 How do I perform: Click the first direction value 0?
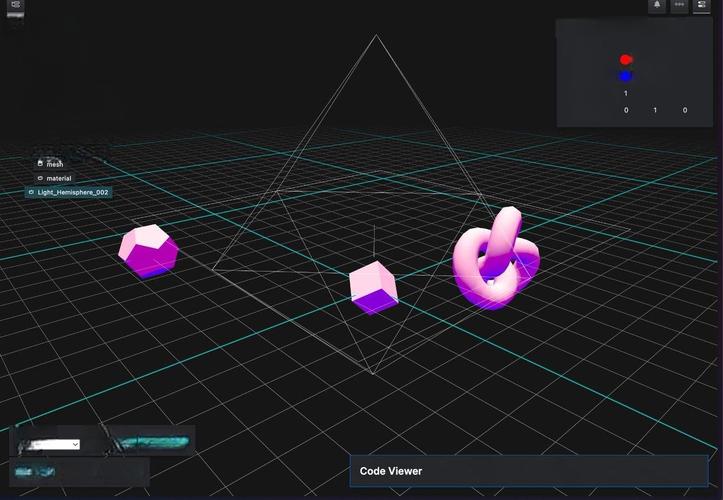626,110
